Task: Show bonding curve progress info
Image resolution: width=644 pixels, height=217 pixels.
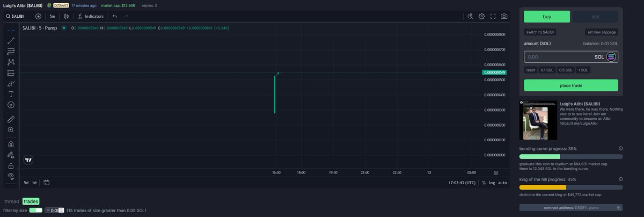Action: tap(620, 148)
